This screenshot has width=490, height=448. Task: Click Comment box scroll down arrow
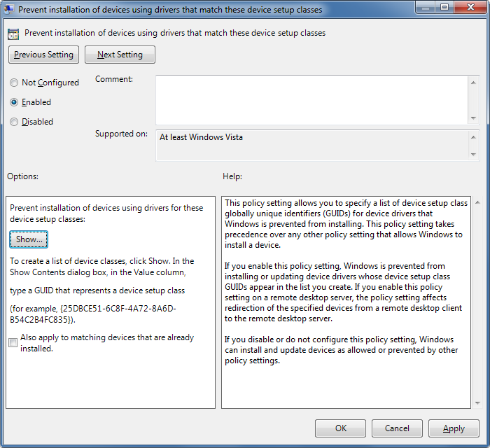pyautogui.click(x=473, y=118)
